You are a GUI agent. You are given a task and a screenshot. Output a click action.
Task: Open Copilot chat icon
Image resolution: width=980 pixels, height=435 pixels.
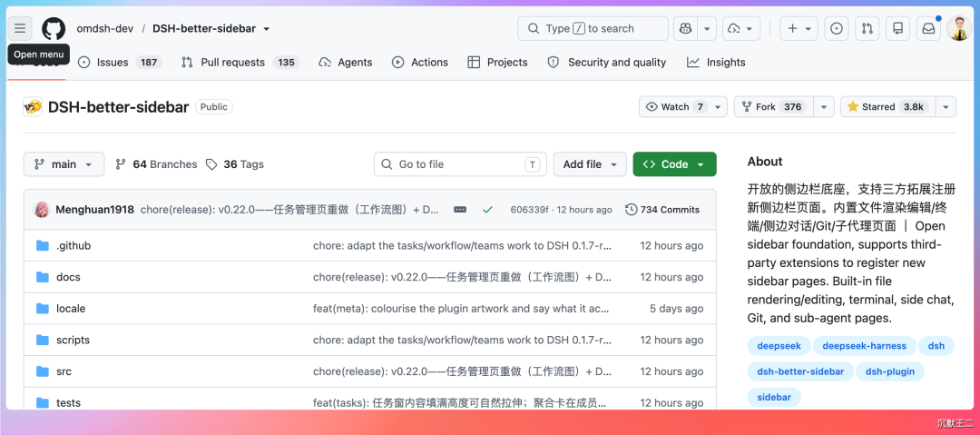coord(686,29)
